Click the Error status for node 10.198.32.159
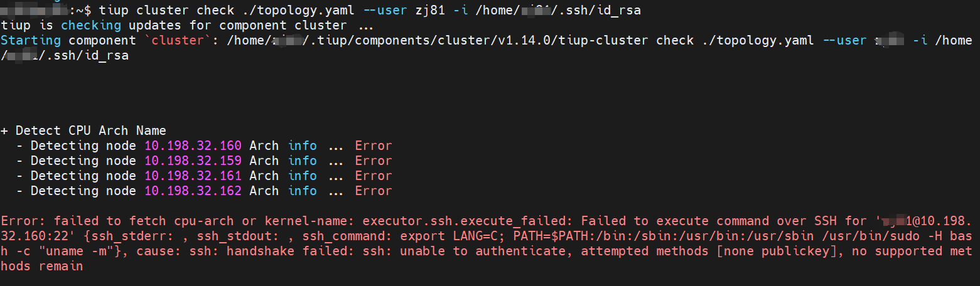Image resolution: width=980 pixels, height=286 pixels. 374,161
